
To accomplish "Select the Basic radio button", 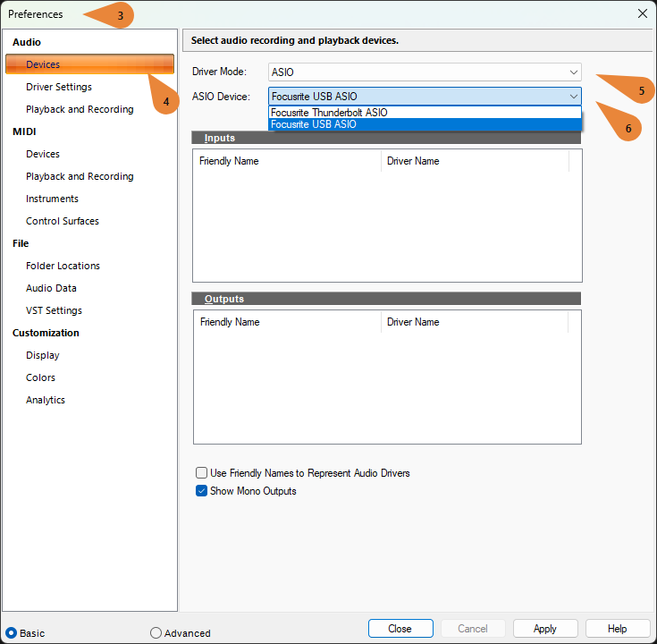I will tap(12, 632).
